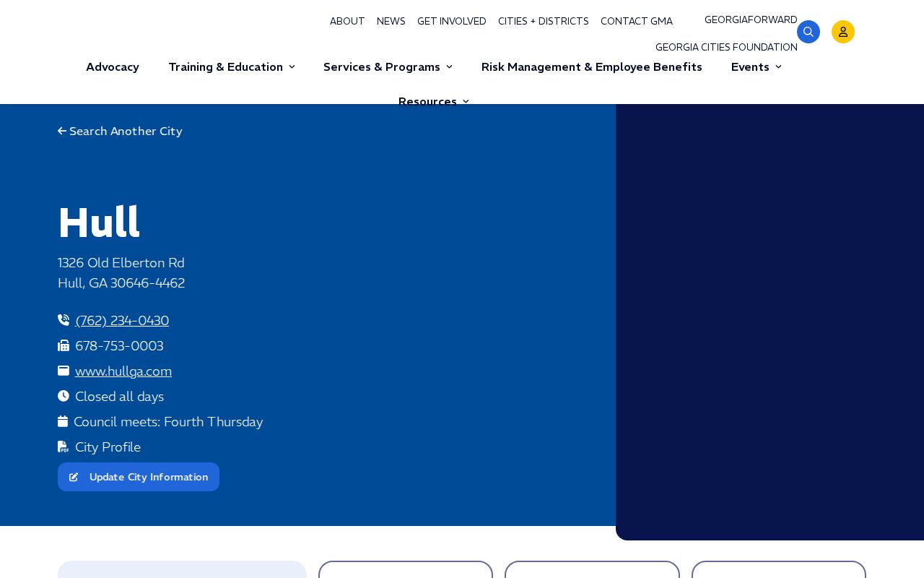Click the fax number 678-753-0003
Image resolution: width=924 pixels, height=578 pixels.
[119, 346]
